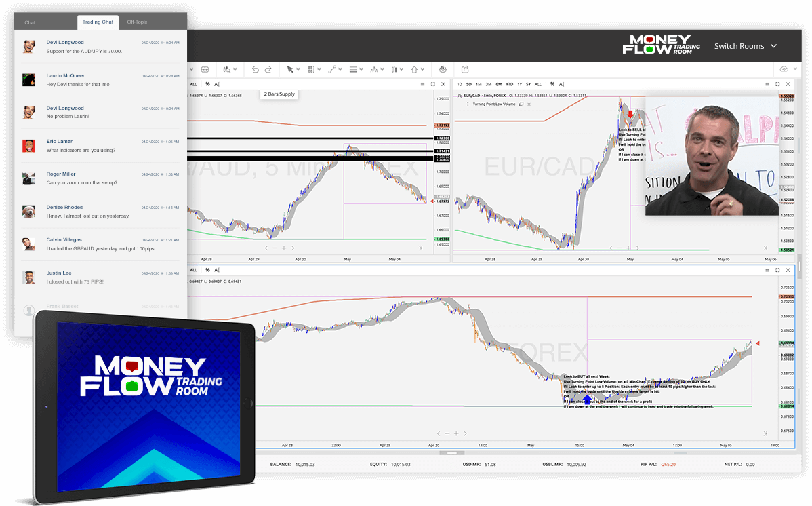The height and width of the screenshot is (506, 812).
Task: Copy the Turning Point Low Volume indicator
Action: pos(521,104)
